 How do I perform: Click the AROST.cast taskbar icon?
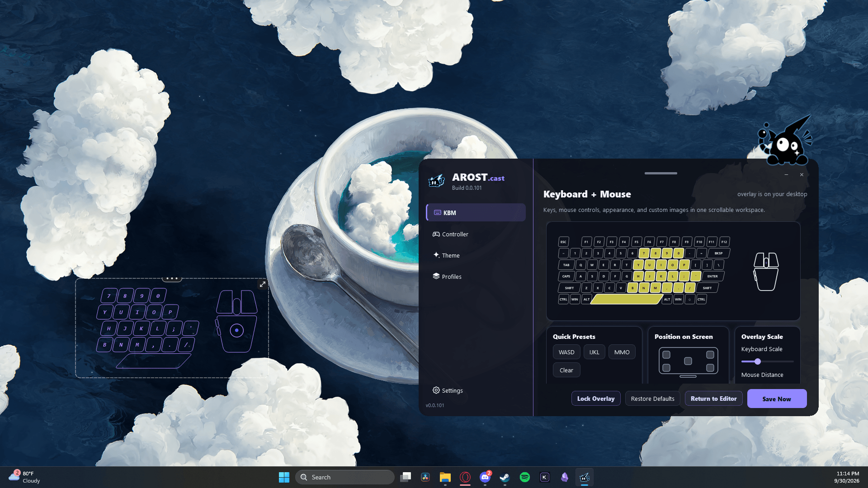[x=585, y=477]
